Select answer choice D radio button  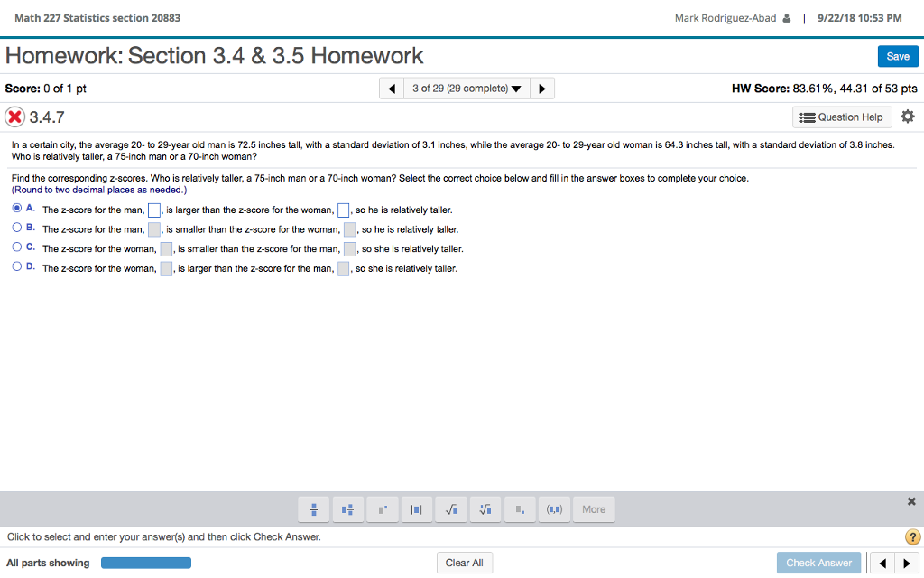[x=17, y=267]
